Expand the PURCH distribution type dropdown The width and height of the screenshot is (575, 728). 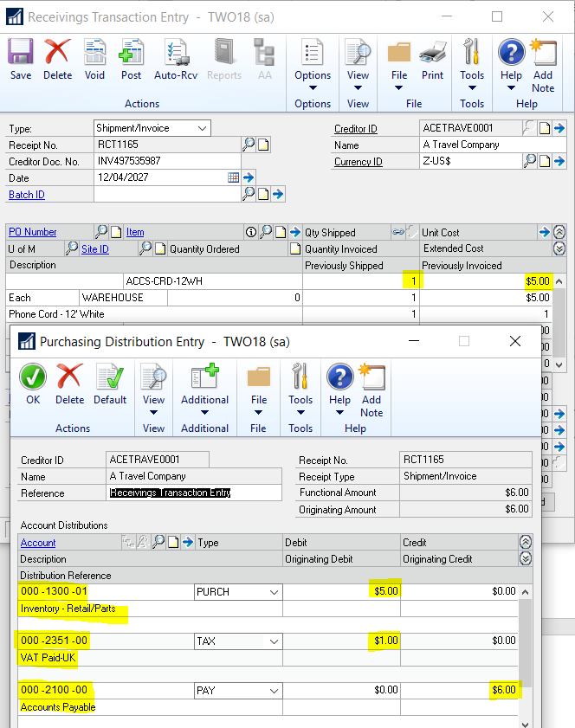pos(275,592)
